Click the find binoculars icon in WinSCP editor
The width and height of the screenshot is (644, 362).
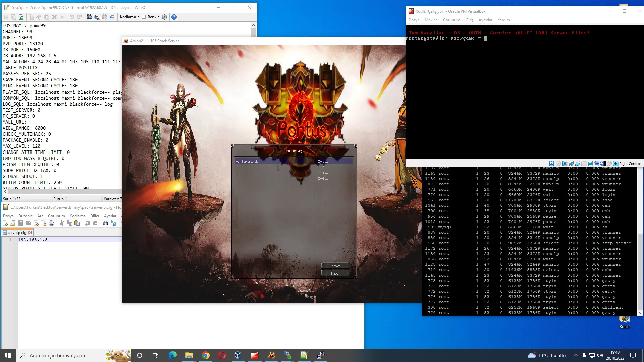89,17
